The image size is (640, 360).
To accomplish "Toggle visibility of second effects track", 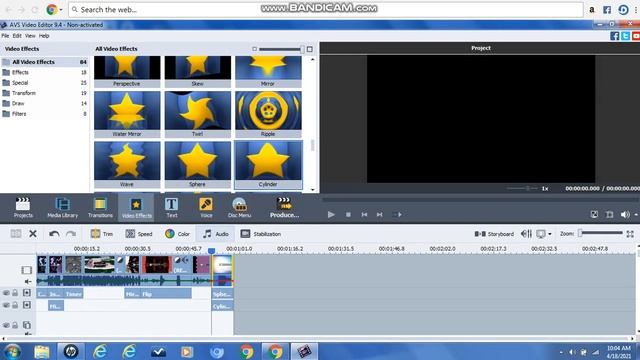I will [6, 305].
